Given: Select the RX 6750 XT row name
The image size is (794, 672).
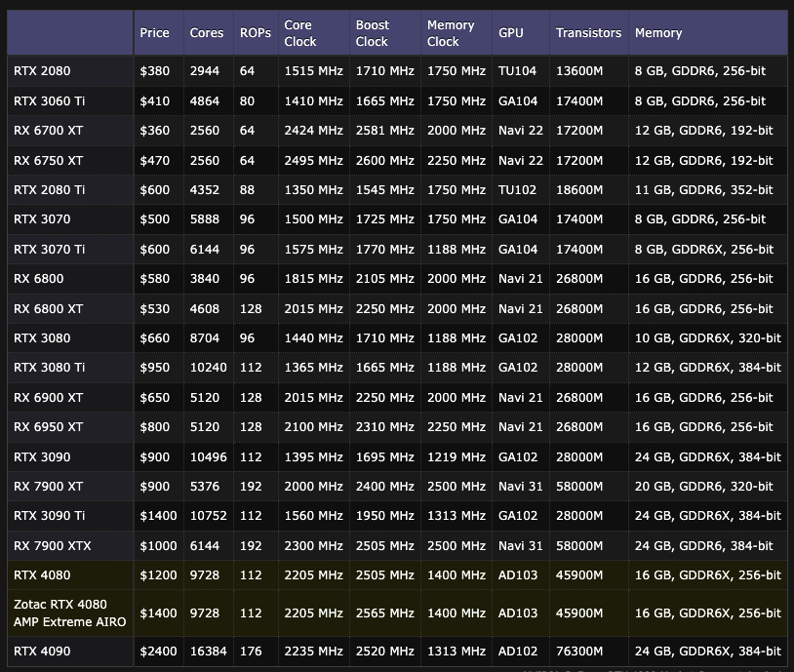Looking at the screenshot, I should tap(48, 161).
